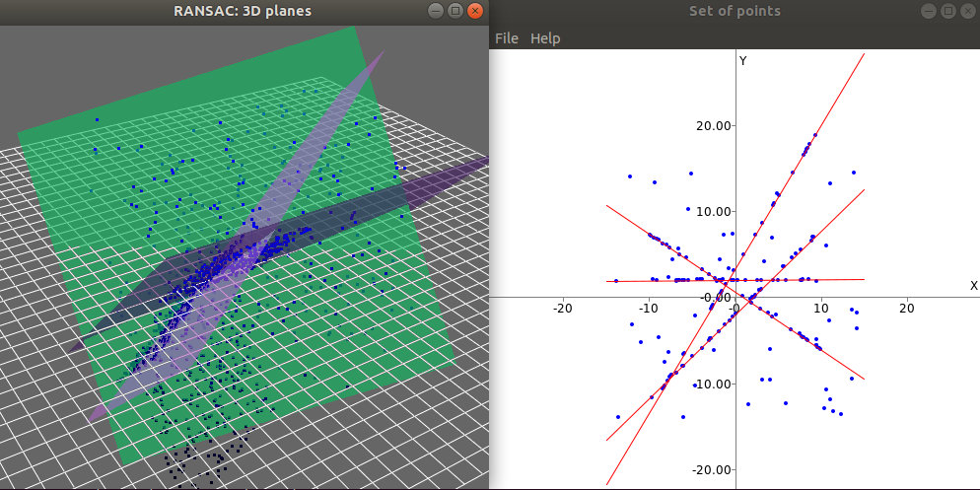Click the Y axis label
This screenshot has width=980, height=490.
point(743,61)
